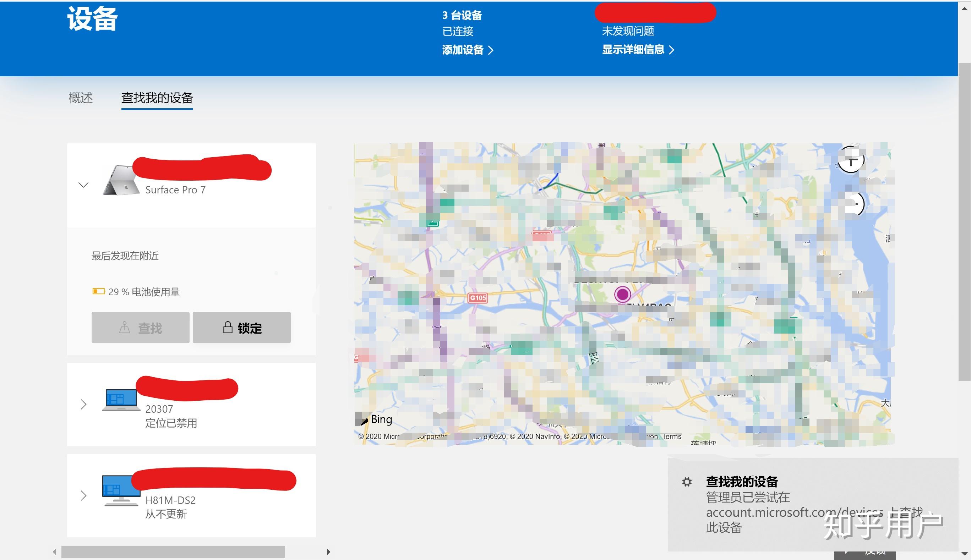Click the zoom-out icon on the map
The width and height of the screenshot is (971, 560).
857,205
